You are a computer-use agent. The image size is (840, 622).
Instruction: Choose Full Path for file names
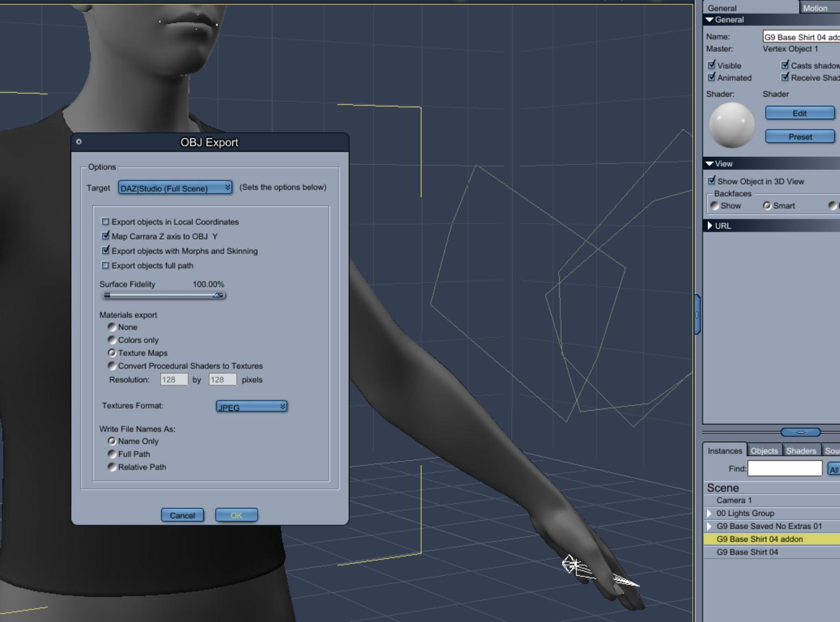point(112,454)
